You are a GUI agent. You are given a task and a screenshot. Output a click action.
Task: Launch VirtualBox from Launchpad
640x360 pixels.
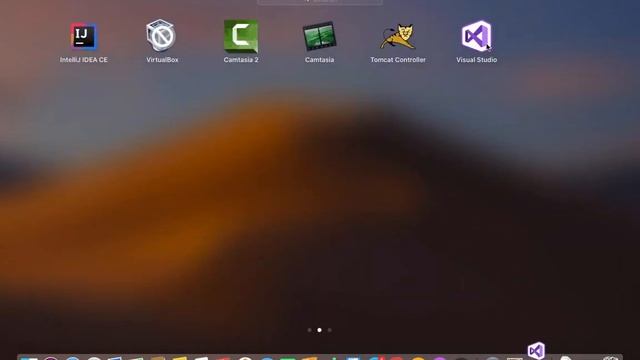(x=161, y=36)
